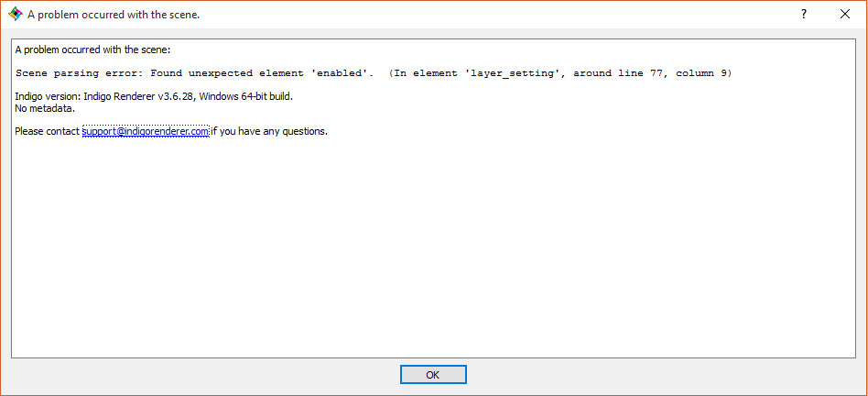
Task: Click the 'line 77' text in the error
Action: click(642, 73)
